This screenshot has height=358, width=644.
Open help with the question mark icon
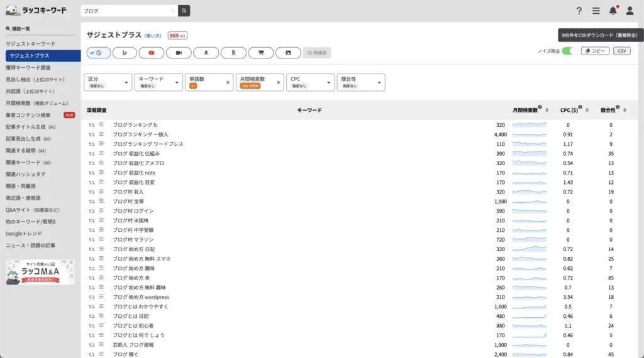(579, 11)
